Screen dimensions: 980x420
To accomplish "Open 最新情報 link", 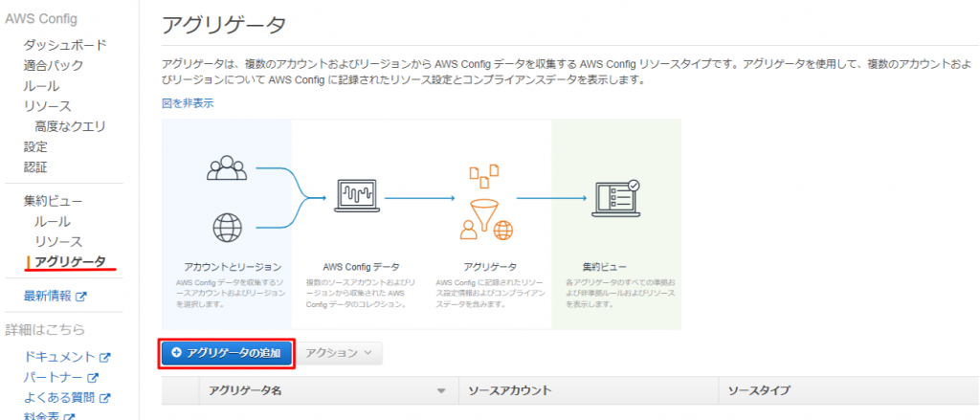I will tap(48, 297).
